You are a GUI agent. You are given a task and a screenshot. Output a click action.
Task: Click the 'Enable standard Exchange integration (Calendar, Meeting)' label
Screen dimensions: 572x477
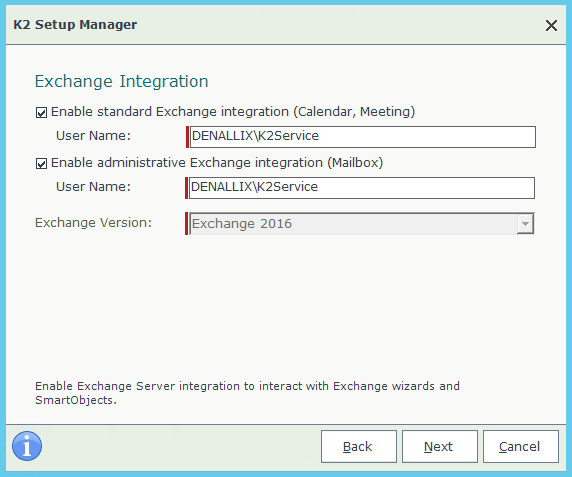pos(233,112)
